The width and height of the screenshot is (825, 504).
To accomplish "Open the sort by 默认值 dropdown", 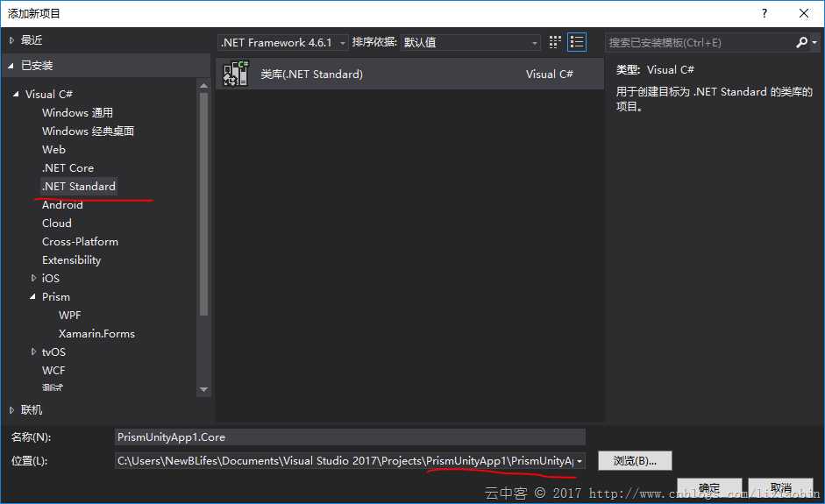I will tap(471, 43).
